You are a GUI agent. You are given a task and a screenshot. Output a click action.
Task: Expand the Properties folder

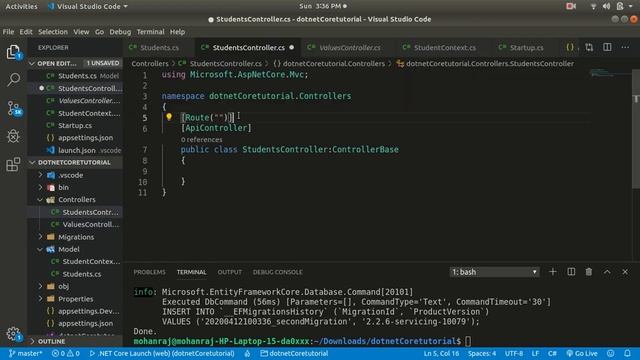pyautogui.click(x=40, y=299)
